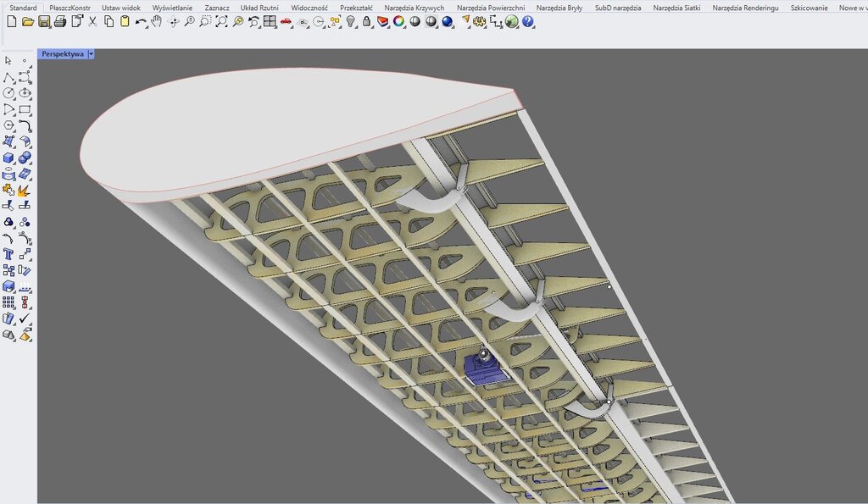Open a file with the folder icon
The height and width of the screenshot is (504, 868).
coord(27,21)
